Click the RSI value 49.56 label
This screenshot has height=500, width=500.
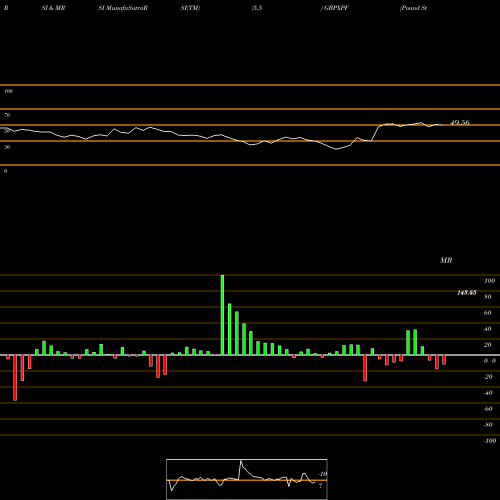[x=460, y=123]
